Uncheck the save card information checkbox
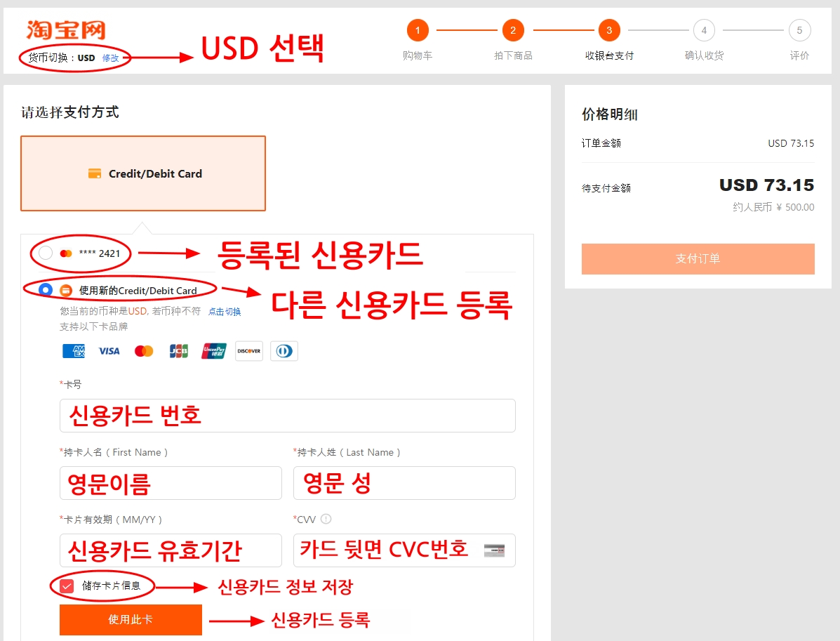The height and width of the screenshot is (641, 840). 67,586
